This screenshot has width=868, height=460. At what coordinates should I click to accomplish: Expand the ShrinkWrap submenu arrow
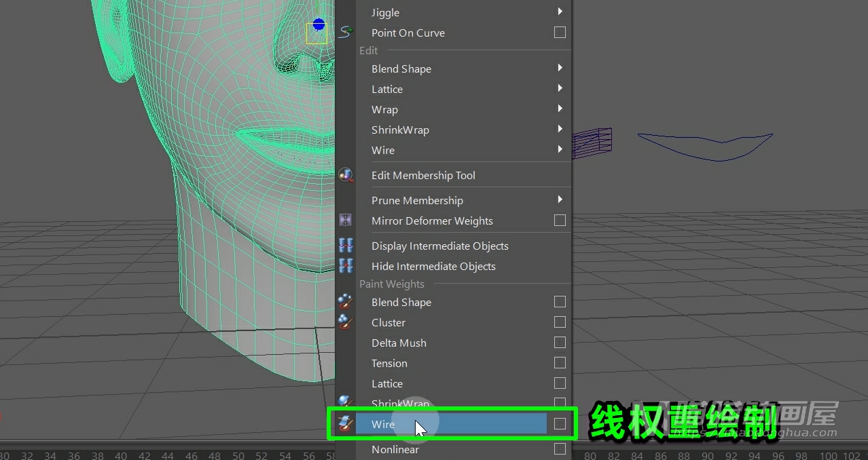coord(560,129)
